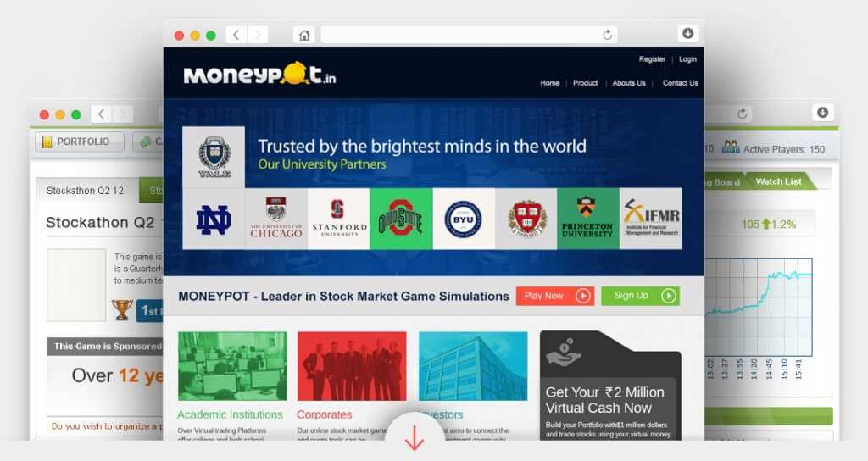This screenshot has height=461, width=868.
Task: Click the green Sign Up button
Action: point(641,296)
